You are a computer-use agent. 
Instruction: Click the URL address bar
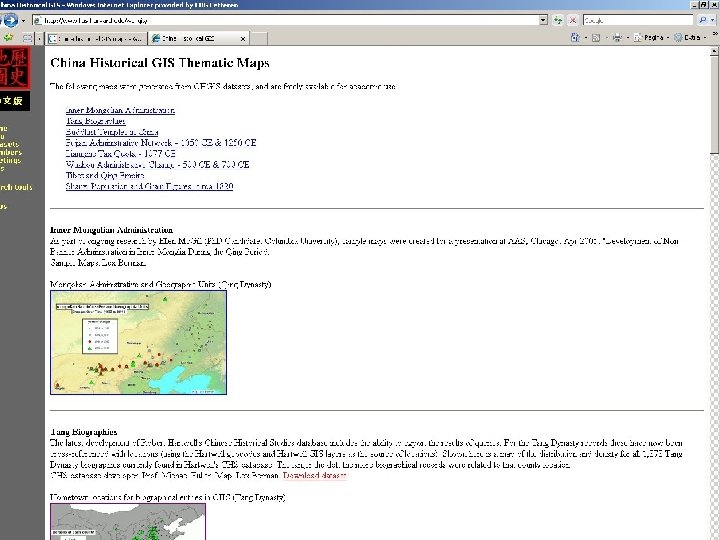(x=287, y=20)
